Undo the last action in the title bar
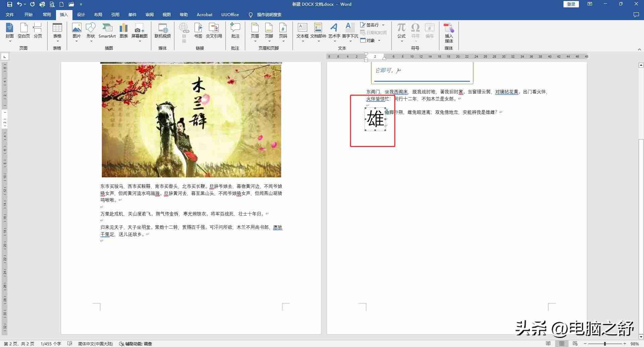This screenshot has height=347, width=644. coord(19,4)
